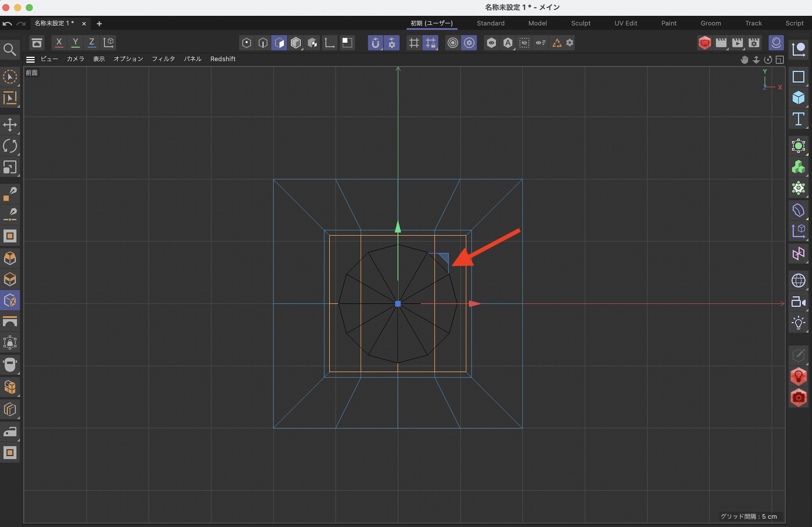Switch to the UV Edit layout tab
Screen dimensions: 812x527
click(626, 23)
